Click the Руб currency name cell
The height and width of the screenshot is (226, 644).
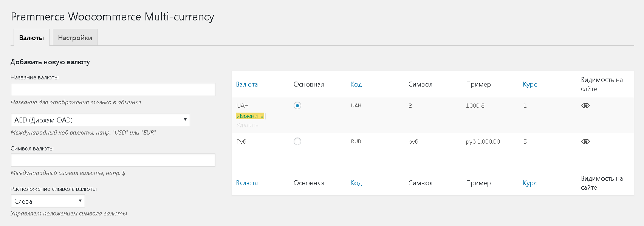(241, 141)
